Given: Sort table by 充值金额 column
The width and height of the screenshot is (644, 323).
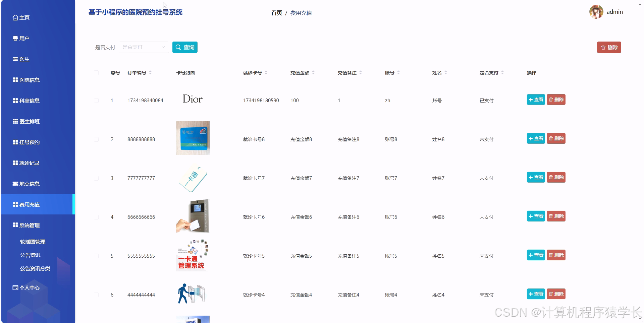Looking at the screenshot, I should [x=314, y=72].
